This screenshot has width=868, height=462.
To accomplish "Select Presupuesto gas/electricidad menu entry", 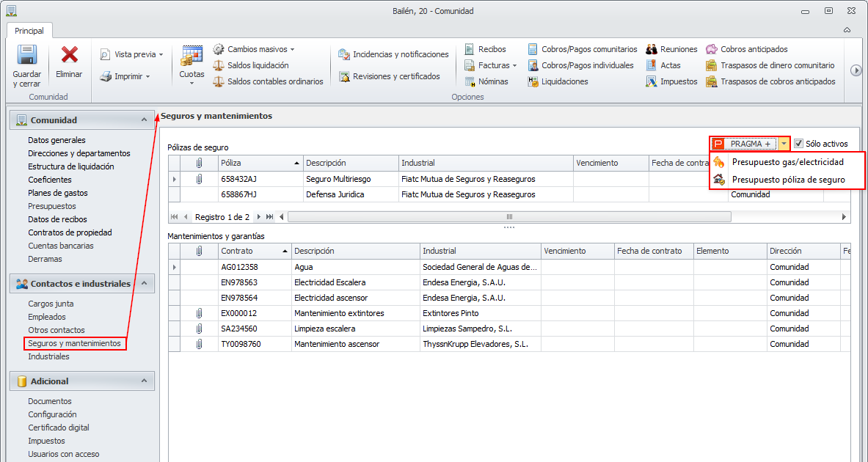I will pos(787,162).
